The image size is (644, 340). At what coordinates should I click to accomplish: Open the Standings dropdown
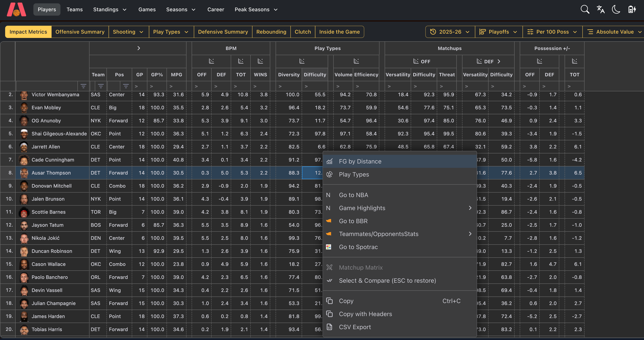pyautogui.click(x=110, y=9)
